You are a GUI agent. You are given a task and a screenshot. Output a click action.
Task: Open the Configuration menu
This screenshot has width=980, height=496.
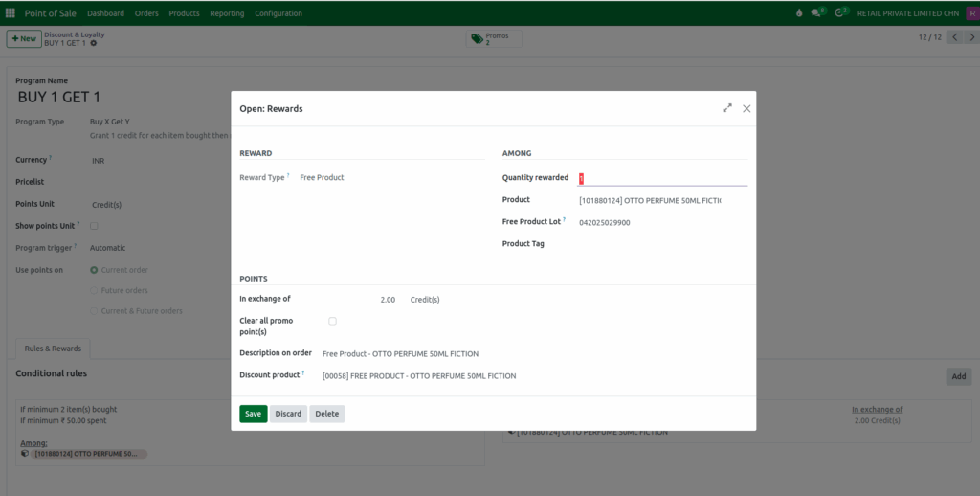click(278, 13)
